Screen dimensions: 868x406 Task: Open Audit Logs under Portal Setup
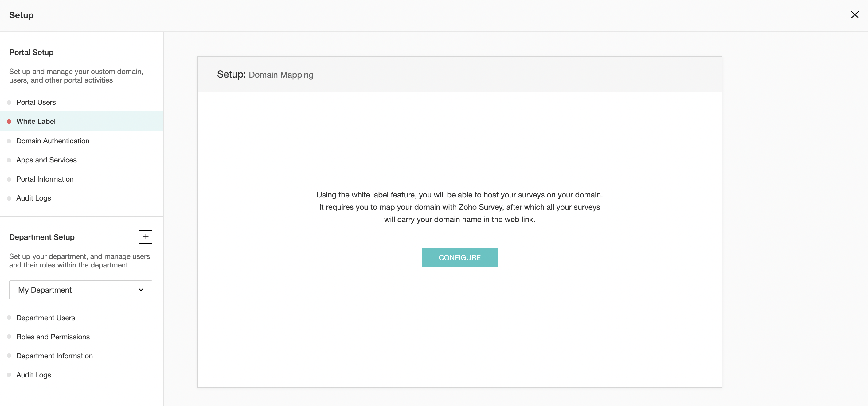[34, 198]
